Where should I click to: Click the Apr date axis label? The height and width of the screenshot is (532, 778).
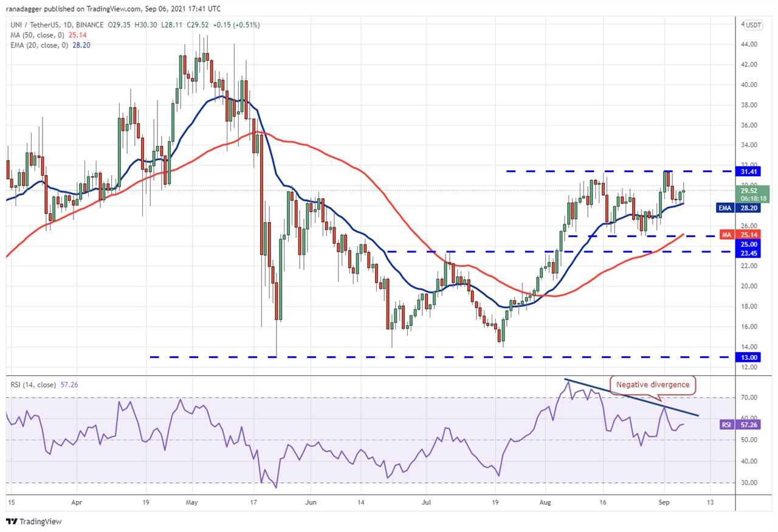point(77,504)
